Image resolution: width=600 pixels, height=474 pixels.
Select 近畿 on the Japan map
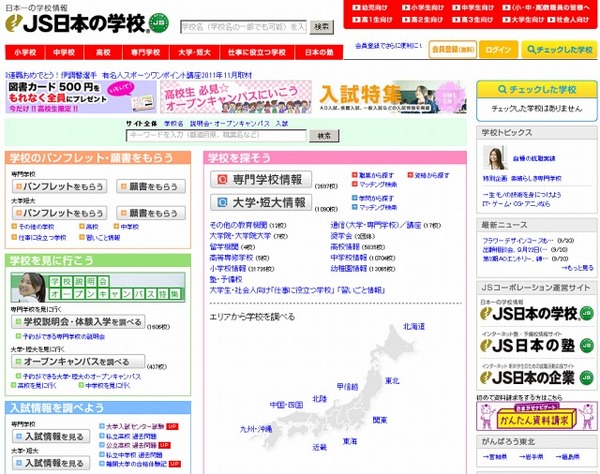(x=320, y=447)
